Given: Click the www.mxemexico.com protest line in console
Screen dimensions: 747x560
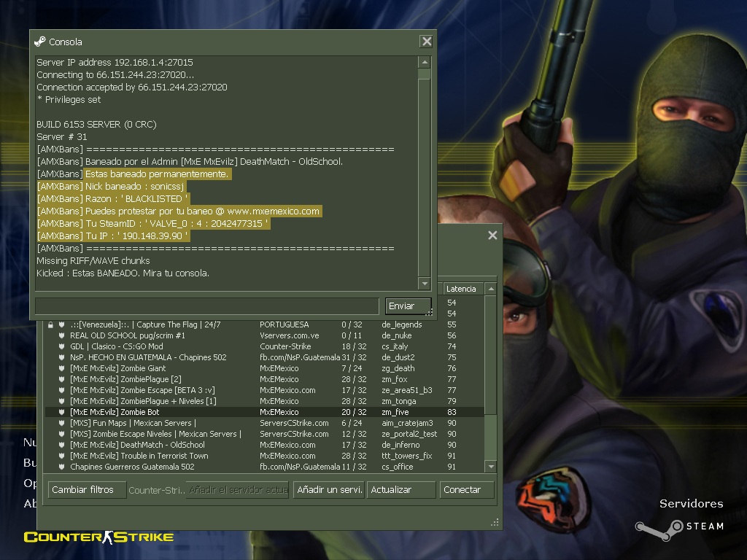Looking at the screenshot, I should [178, 211].
